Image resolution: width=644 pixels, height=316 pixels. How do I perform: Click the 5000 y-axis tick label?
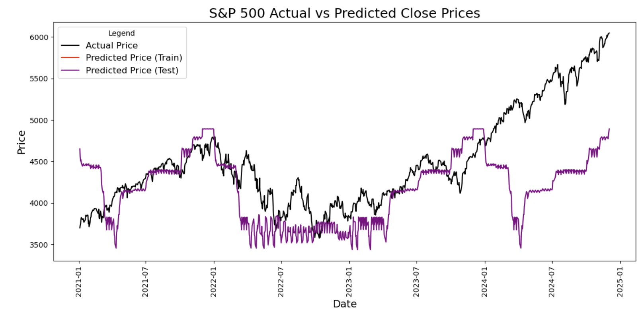[39, 120]
